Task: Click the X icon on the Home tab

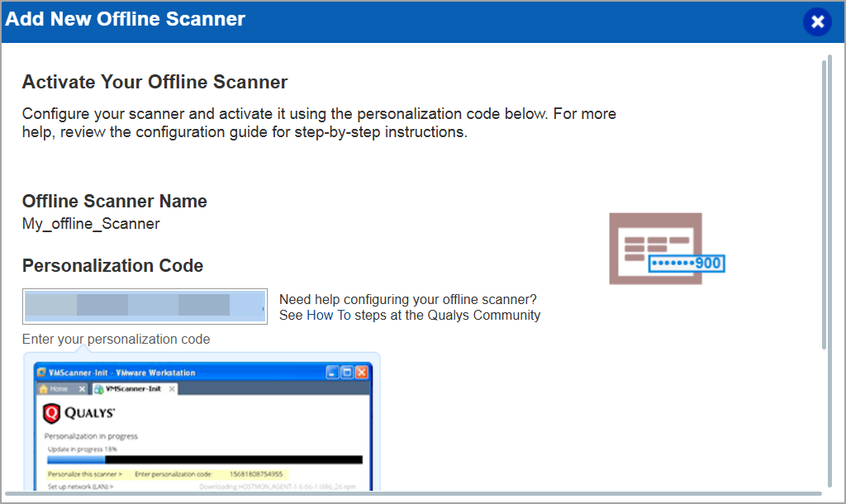Action: pos(80,389)
